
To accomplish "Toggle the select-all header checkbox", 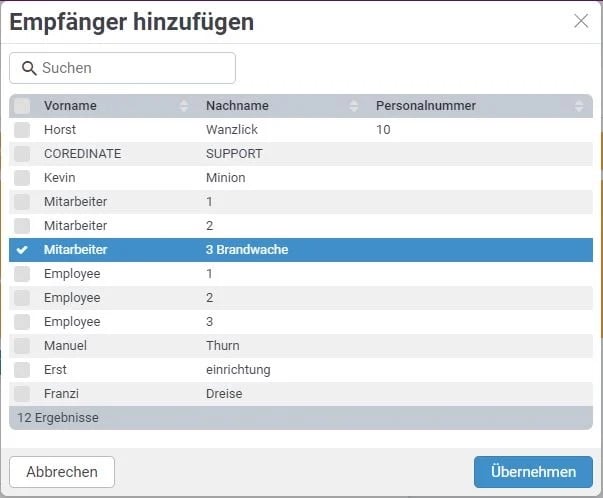I will pyautogui.click(x=22, y=106).
